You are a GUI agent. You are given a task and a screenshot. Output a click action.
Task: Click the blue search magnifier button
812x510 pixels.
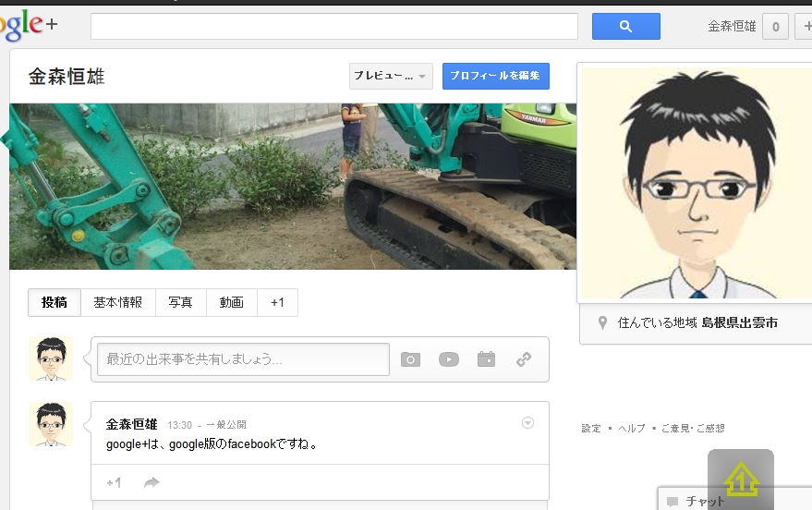(x=625, y=27)
